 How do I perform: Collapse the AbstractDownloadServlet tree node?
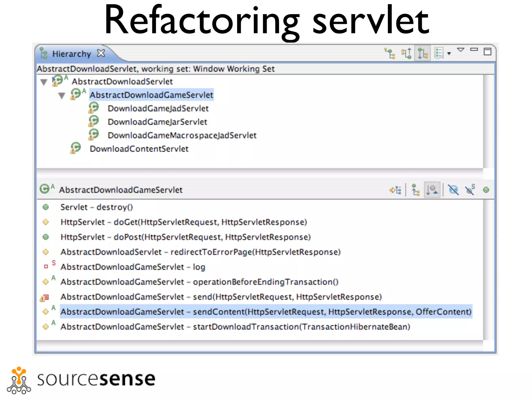click(44, 82)
